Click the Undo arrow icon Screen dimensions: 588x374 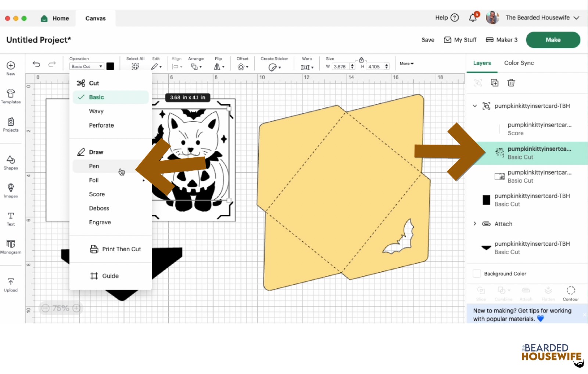[x=36, y=64]
